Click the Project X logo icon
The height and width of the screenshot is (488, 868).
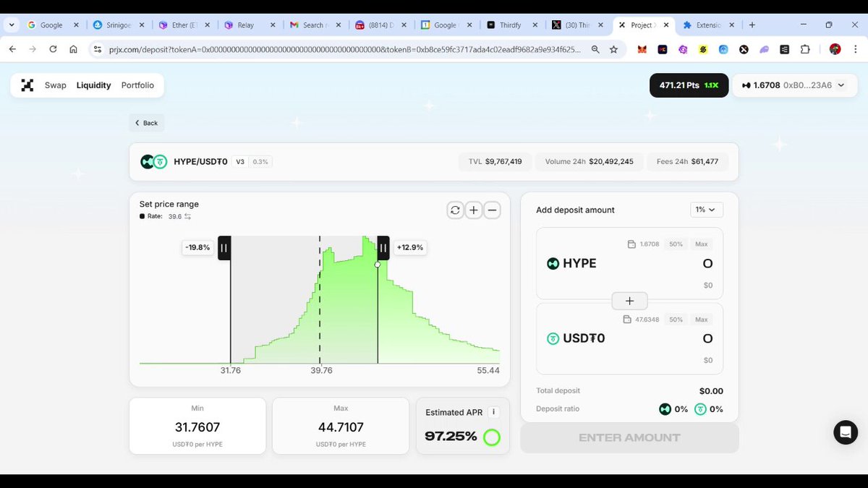tap(27, 85)
